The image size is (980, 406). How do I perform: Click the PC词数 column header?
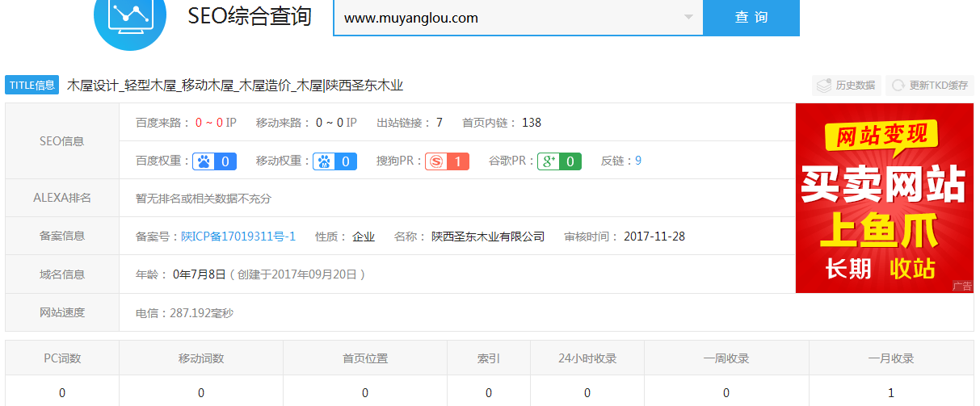tap(62, 358)
